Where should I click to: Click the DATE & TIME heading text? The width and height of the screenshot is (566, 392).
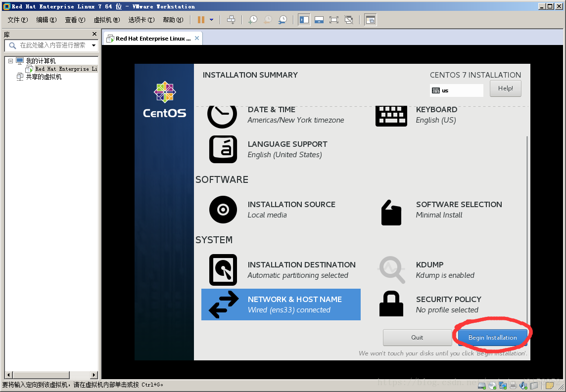pyautogui.click(x=272, y=110)
